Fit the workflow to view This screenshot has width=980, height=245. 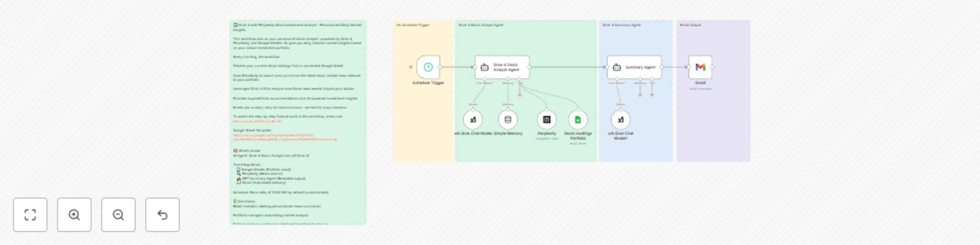tap(30, 215)
